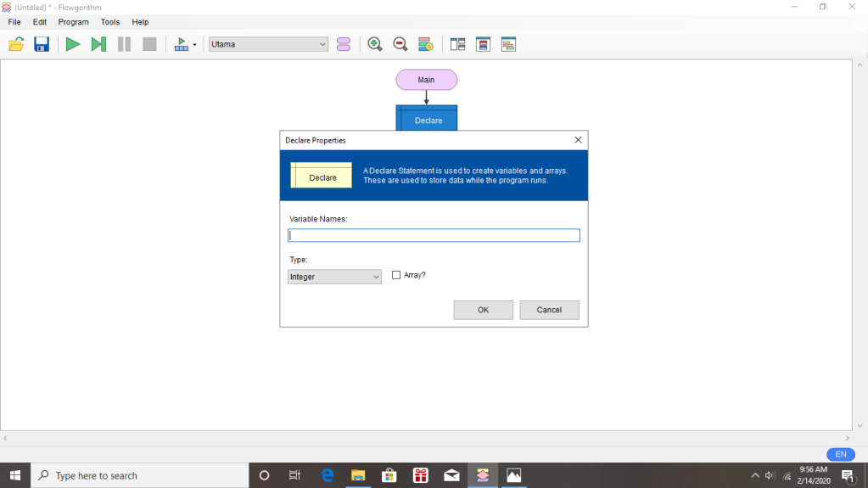Screen dimensions: 868x488
Task: Zoom out using the magnifier minus icon
Action: pos(400,44)
